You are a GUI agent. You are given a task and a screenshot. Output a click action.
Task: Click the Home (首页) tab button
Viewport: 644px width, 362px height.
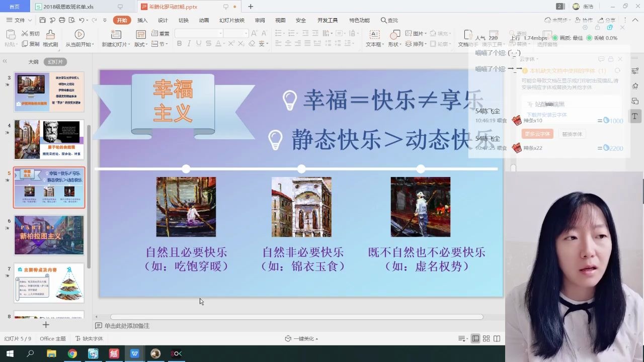click(x=15, y=7)
